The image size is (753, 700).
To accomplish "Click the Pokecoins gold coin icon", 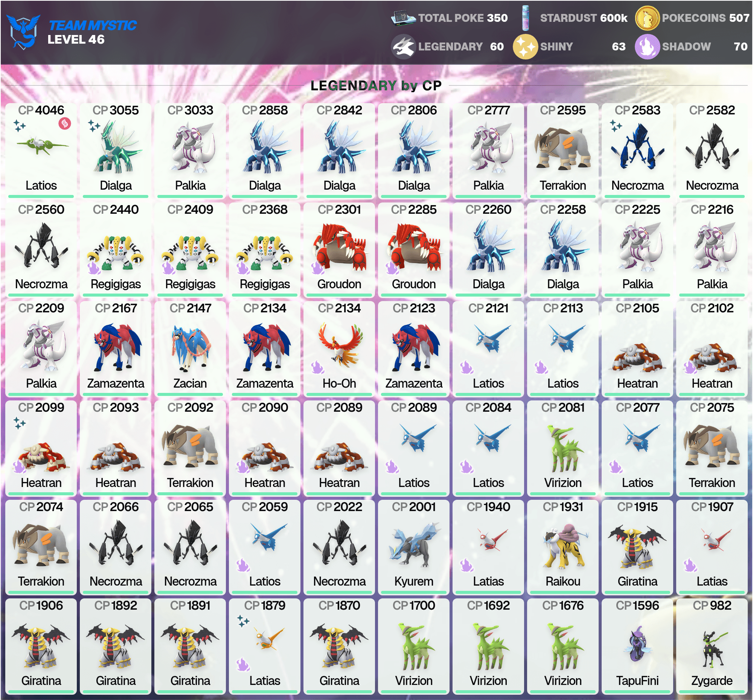I will tap(647, 18).
